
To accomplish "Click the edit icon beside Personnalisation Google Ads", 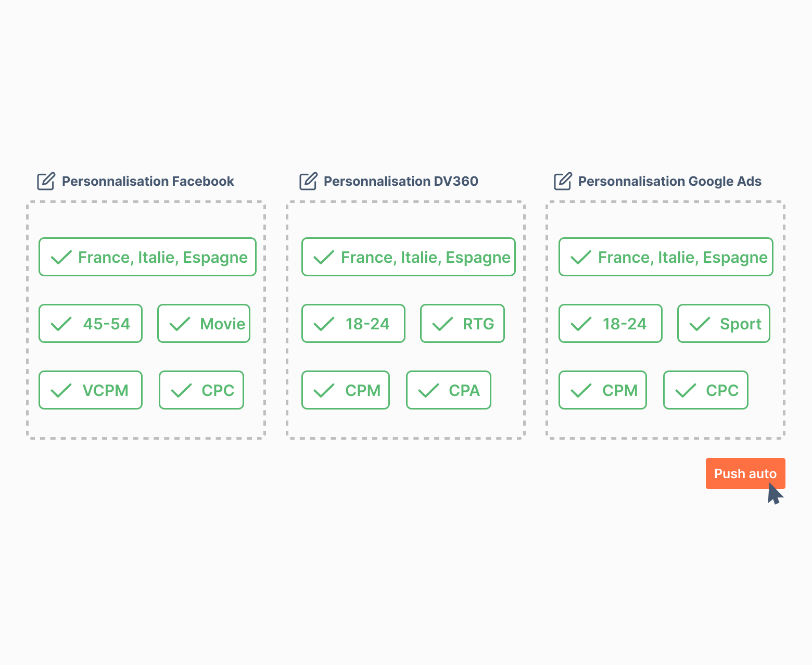I will point(563,181).
